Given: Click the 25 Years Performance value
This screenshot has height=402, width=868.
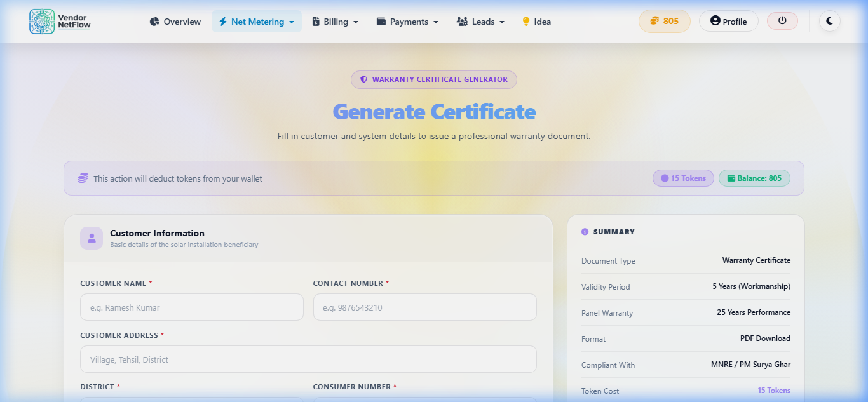Looking at the screenshot, I should pos(754,312).
